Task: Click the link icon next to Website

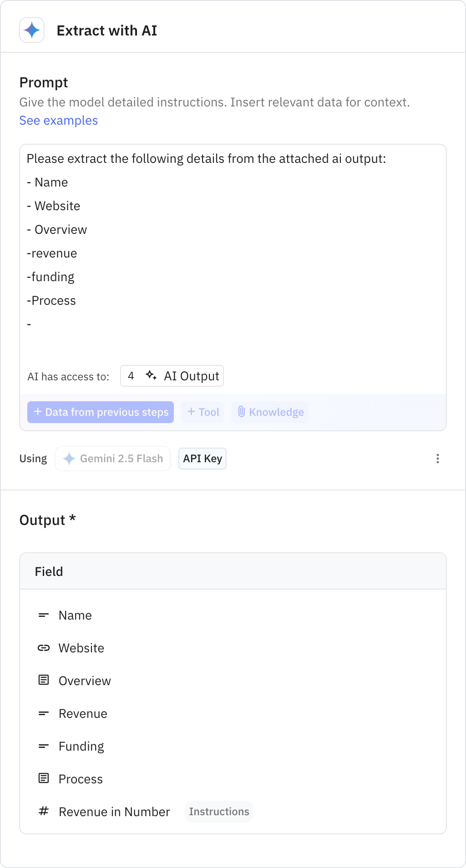Action: point(44,648)
